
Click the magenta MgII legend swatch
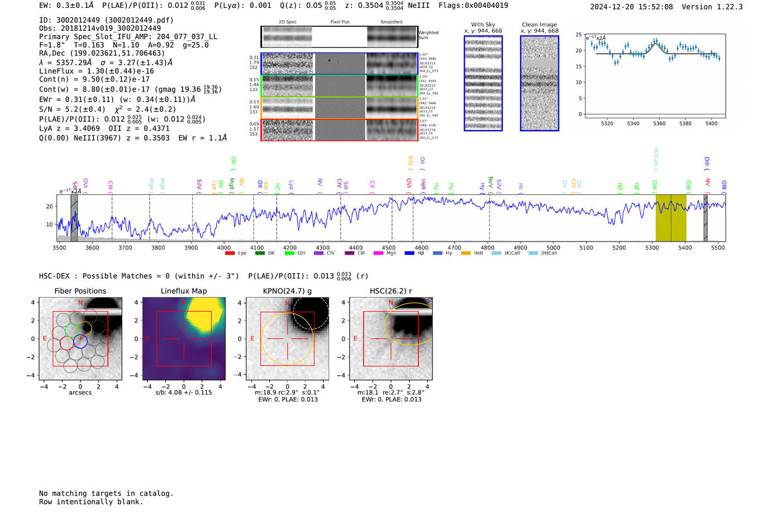(x=378, y=253)
